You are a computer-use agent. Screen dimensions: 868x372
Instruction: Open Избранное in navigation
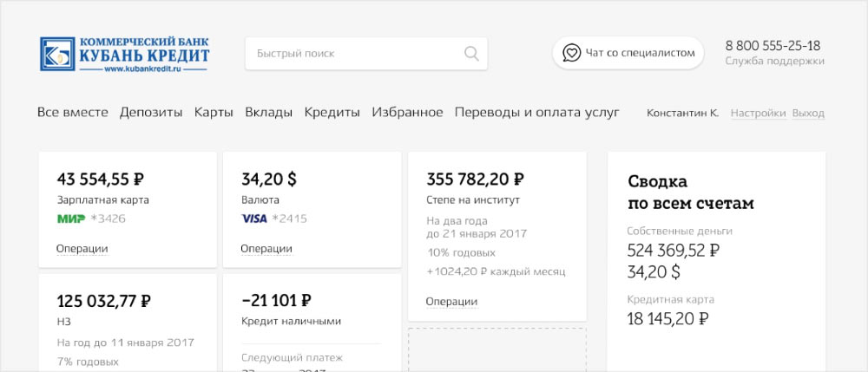[407, 113]
